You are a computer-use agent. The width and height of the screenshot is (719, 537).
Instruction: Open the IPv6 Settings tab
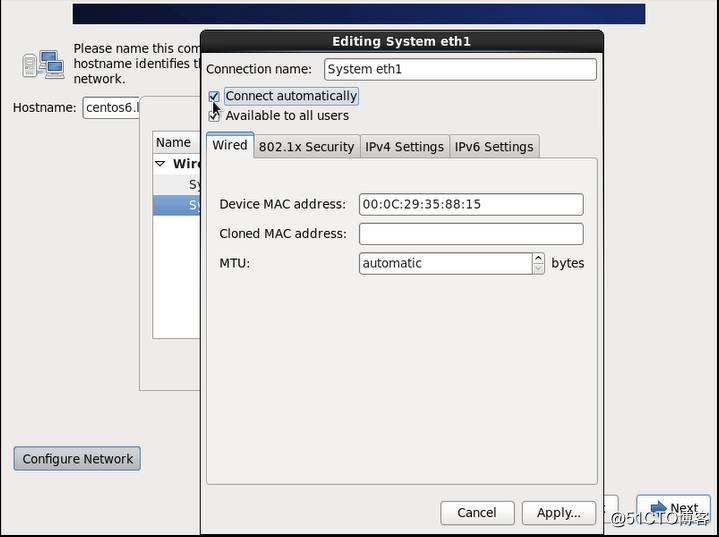pos(494,147)
